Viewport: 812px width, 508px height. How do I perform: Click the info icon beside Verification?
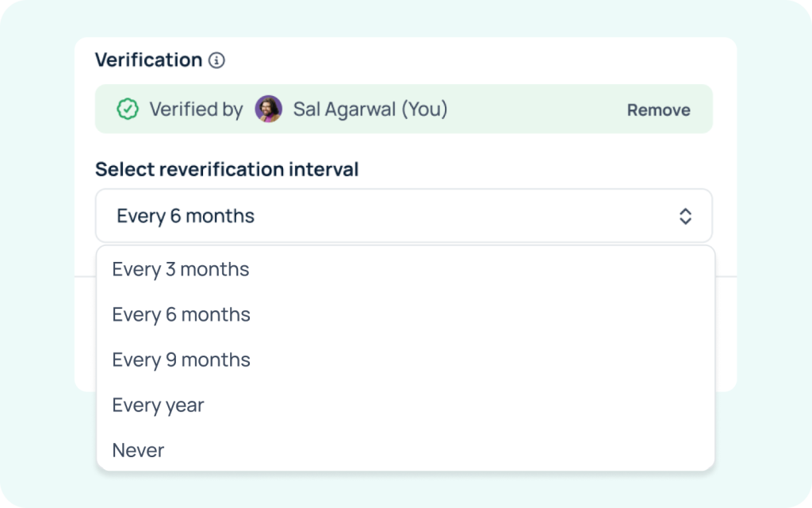216,60
